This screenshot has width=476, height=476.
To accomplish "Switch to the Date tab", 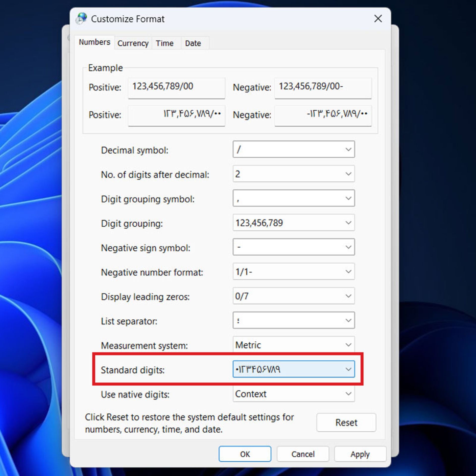I will click(x=193, y=43).
